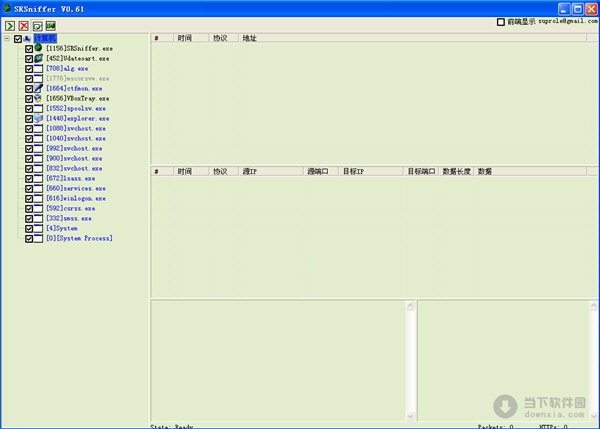Viewport: 600px width, 429px height.
Task: Select [616]winlogon.exe process entry
Action: 76,198
